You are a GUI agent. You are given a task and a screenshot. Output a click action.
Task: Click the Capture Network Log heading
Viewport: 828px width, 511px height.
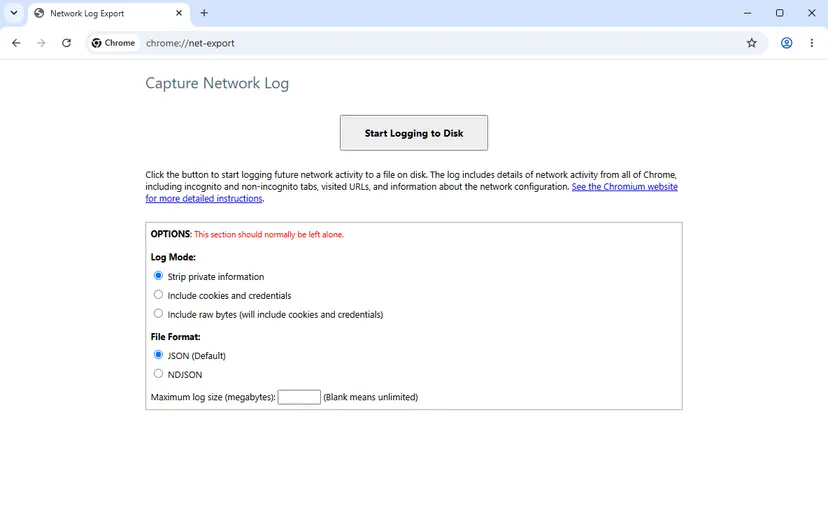click(217, 83)
